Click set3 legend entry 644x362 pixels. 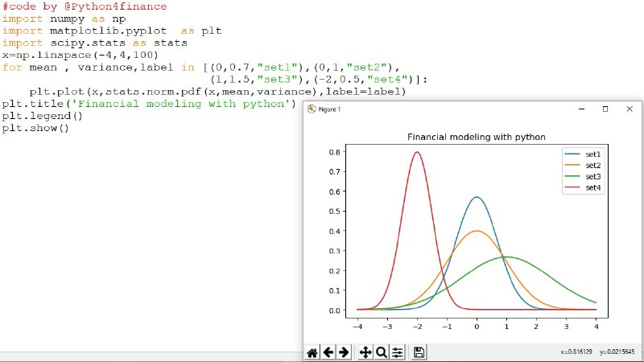[x=583, y=176]
